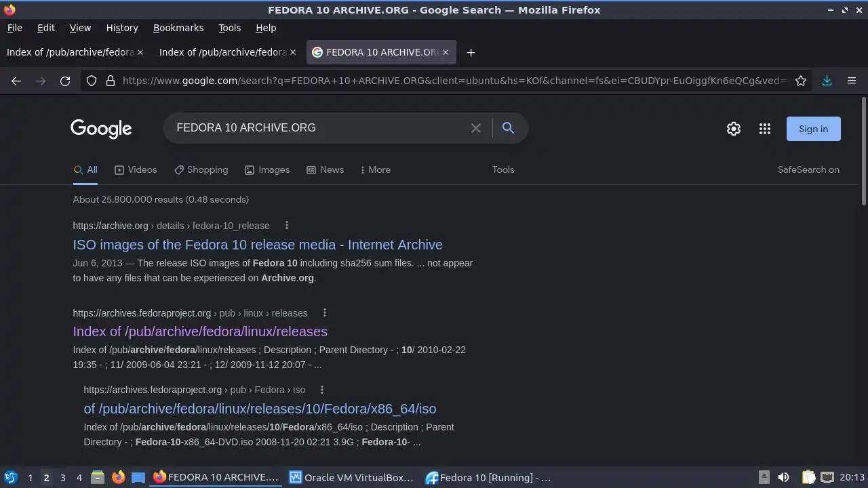Open Google search Tools options

(503, 169)
